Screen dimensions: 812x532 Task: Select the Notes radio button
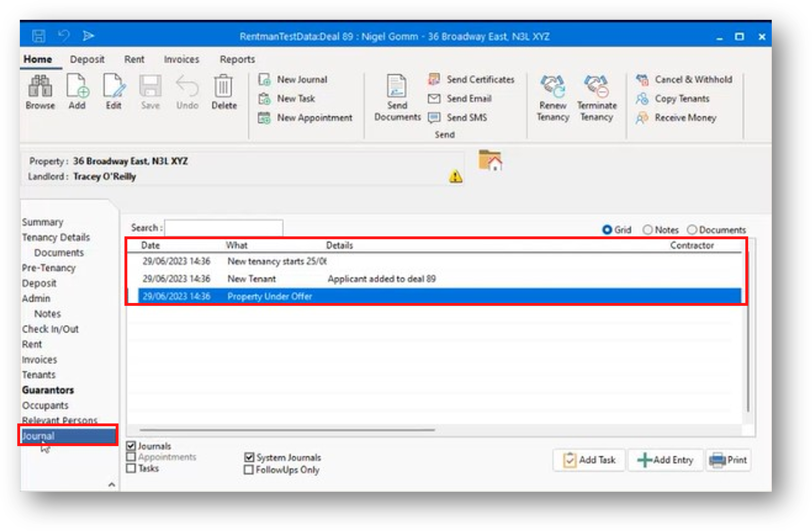(x=647, y=230)
